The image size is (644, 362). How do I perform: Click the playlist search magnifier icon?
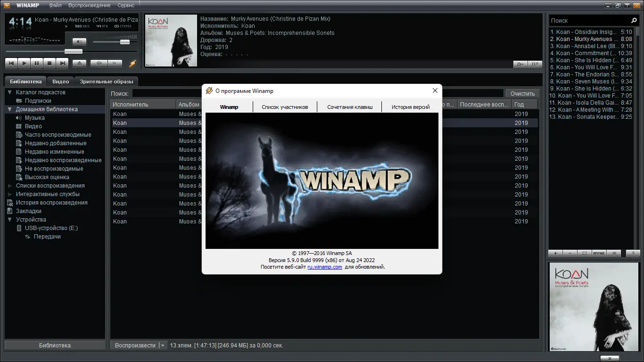(634, 21)
